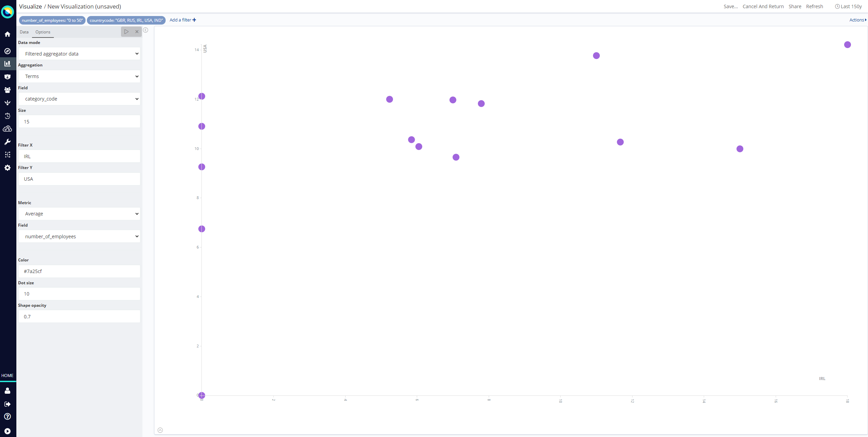Screen dimensions: 868x437
Task: Click the Share button in toolbar
Action: click(x=794, y=6)
